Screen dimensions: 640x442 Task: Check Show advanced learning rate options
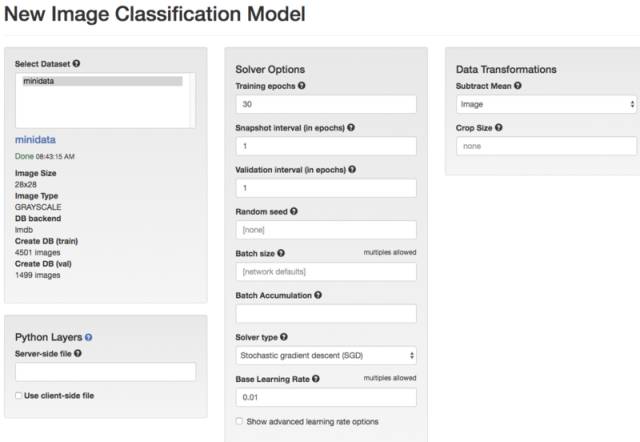pos(239,421)
